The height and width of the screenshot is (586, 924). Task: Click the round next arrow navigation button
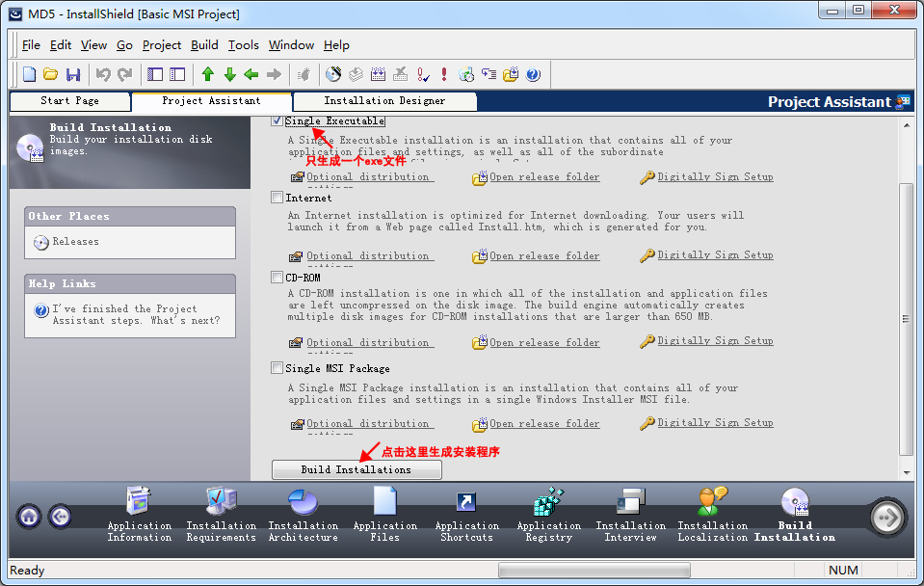[x=887, y=518]
